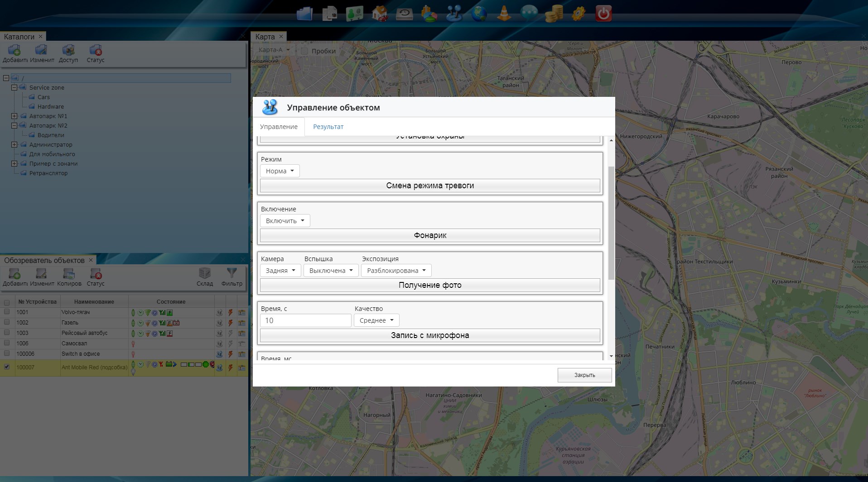Switch to the Результат tab

(328, 127)
